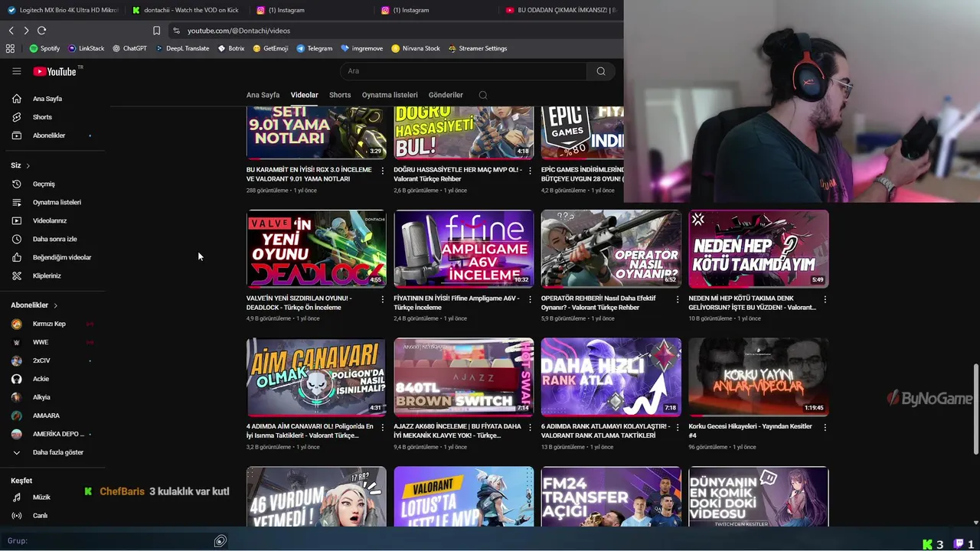Play Daha Hızlı Rank Atla thumbnail
The image size is (980, 551).
(x=611, y=377)
